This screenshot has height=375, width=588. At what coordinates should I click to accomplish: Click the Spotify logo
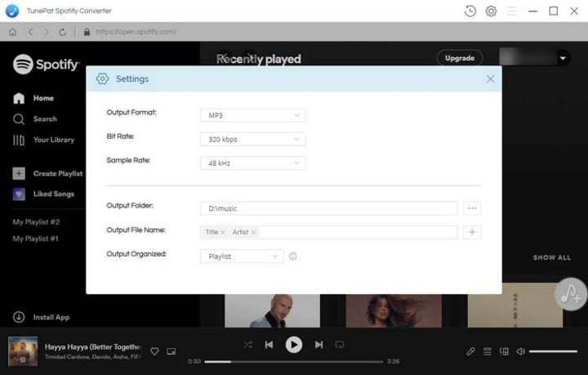pos(46,65)
